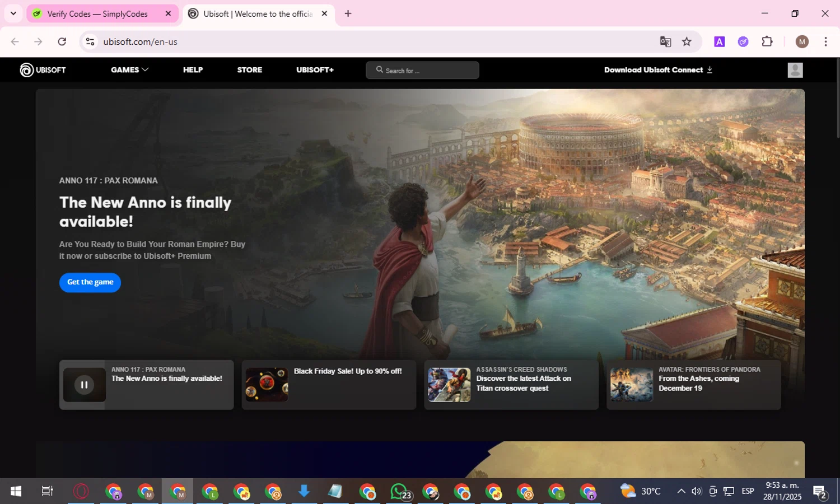
Task: Click the address bar URL ubisoft.com/en-us
Action: coord(141,42)
